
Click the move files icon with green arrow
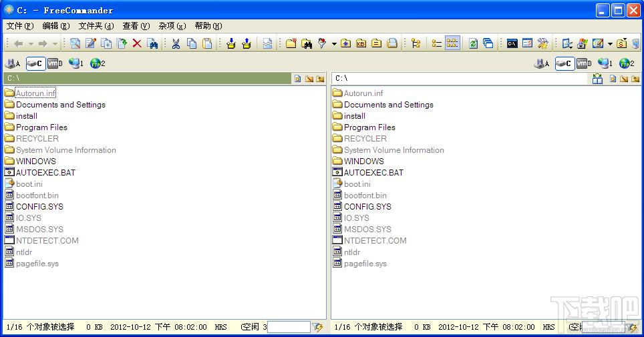tap(122, 43)
